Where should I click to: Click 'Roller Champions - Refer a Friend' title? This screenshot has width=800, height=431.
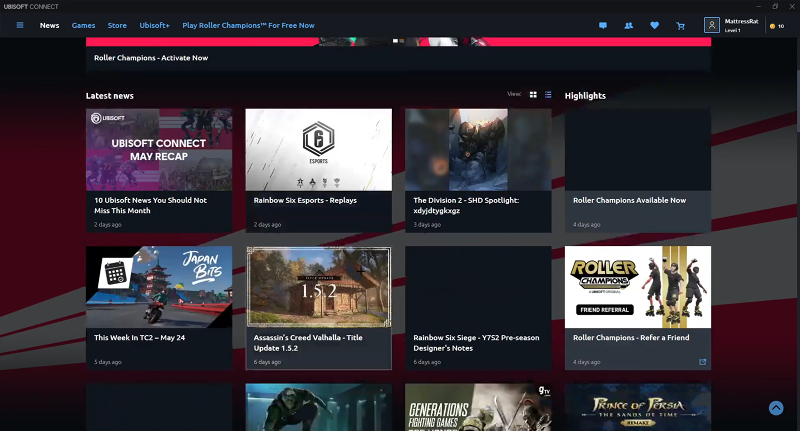[631, 338]
